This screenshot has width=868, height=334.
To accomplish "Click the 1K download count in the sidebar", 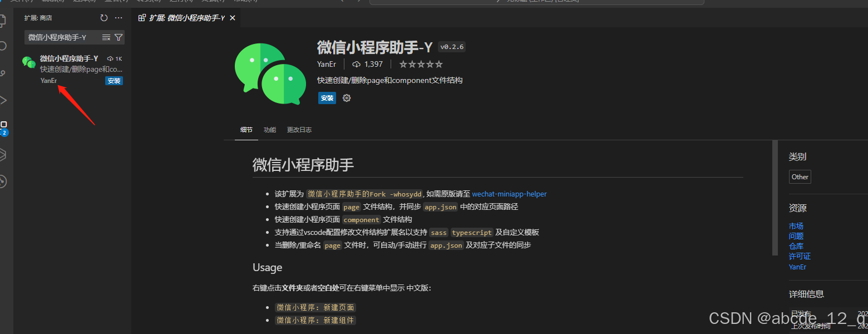I will tap(115, 58).
